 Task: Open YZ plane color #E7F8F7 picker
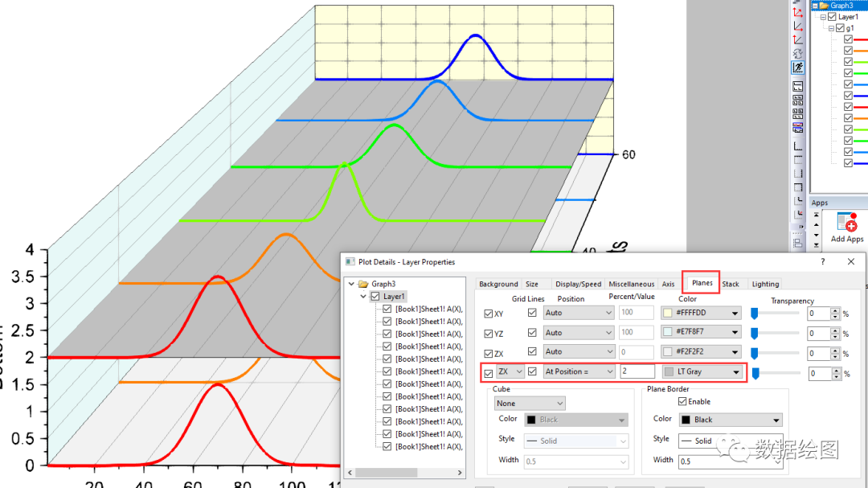[x=702, y=331]
